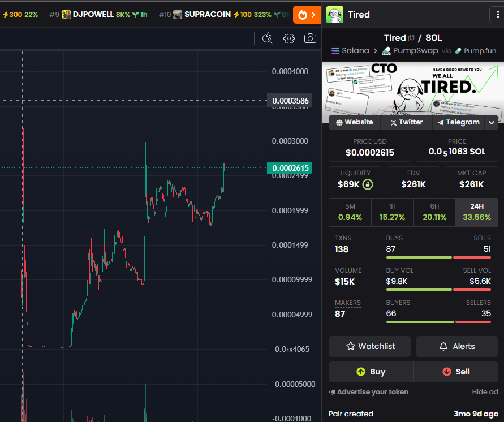Click the Solana chain name

coord(355,51)
